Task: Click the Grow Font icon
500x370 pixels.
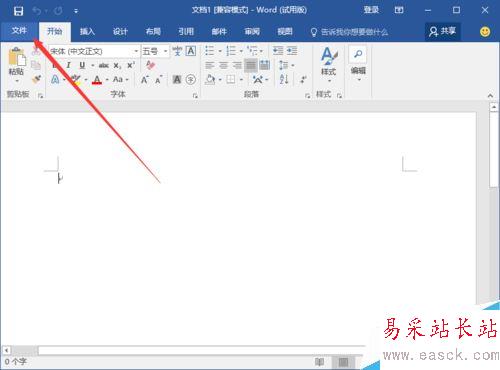Action: [x=144, y=80]
